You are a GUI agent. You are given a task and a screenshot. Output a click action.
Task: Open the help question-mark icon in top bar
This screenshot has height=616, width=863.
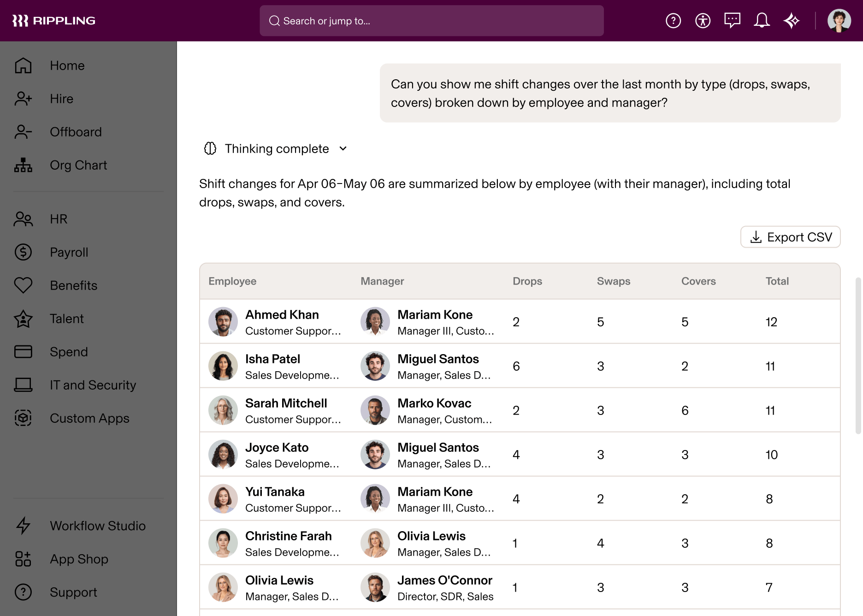point(673,21)
